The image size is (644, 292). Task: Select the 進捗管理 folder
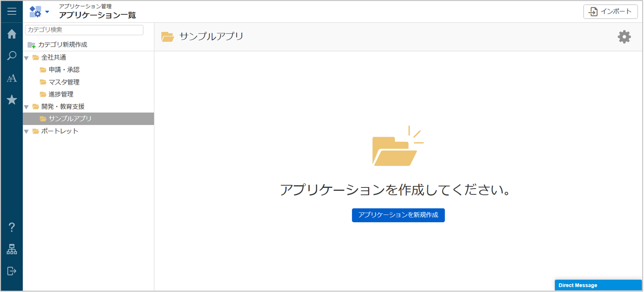(x=61, y=94)
